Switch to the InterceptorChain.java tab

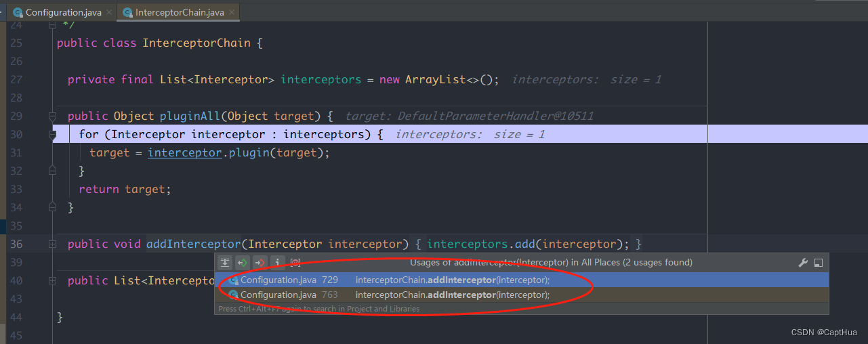pyautogui.click(x=178, y=12)
